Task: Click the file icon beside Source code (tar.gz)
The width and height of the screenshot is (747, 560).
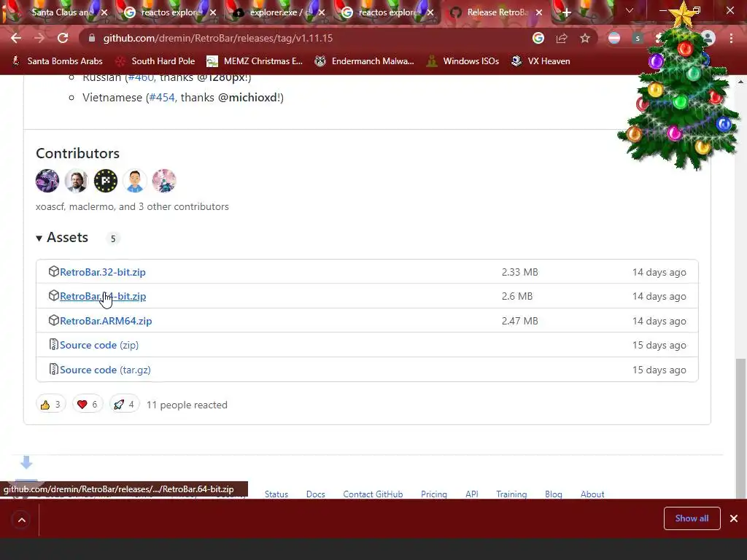Action: point(53,370)
